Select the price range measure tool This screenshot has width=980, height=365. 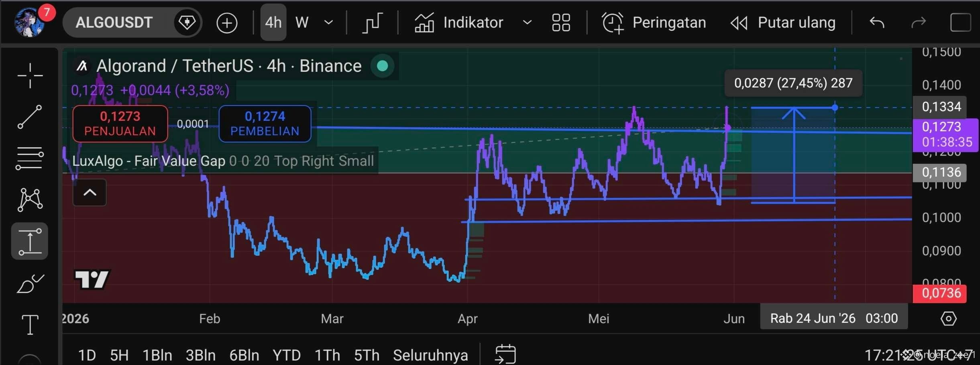point(30,241)
